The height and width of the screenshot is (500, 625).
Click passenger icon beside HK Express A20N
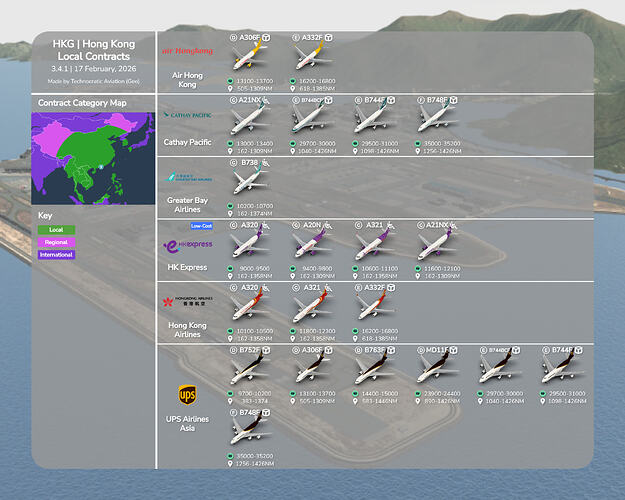point(328,225)
